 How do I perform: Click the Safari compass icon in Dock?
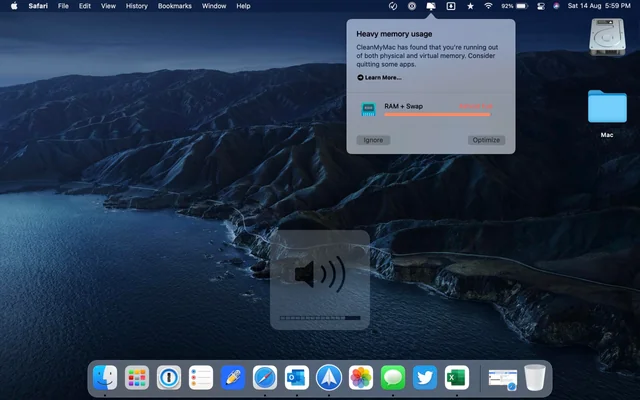[264, 378]
